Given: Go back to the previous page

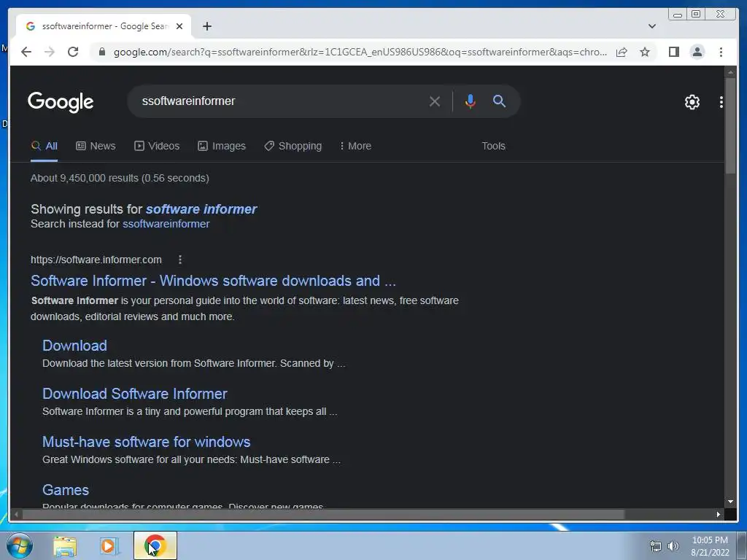Looking at the screenshot, I should (x=26, y=52).
